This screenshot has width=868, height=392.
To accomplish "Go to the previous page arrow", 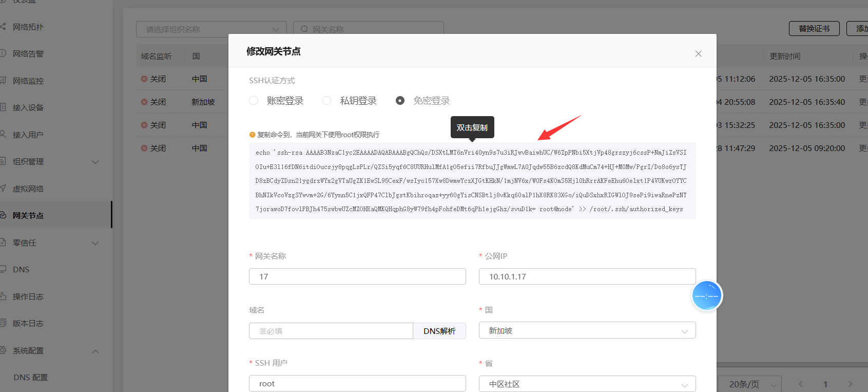I will (800, 384).
